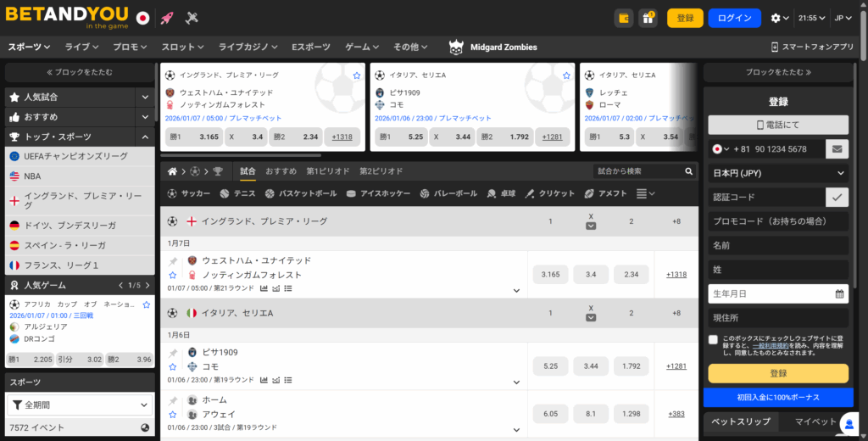Open the スロット main menu
Screen dimensions: 868x441
coord(183,47)
